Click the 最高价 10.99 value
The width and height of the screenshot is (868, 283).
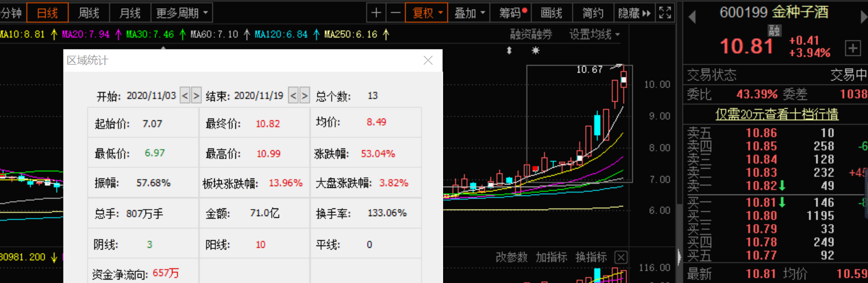coord(269,154)
